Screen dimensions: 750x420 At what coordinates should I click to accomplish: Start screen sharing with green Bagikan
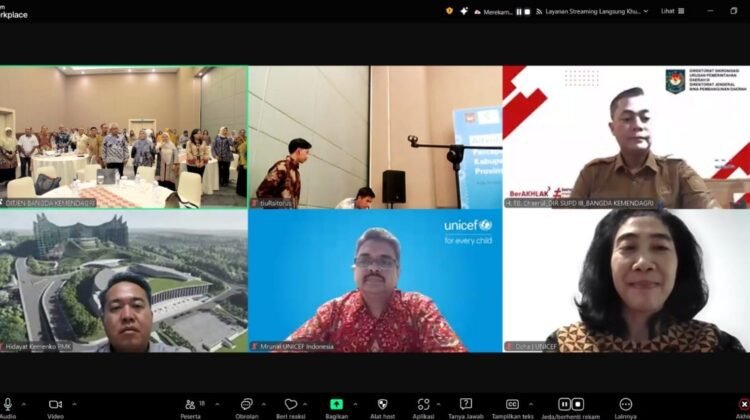click(x=336, y=405)
